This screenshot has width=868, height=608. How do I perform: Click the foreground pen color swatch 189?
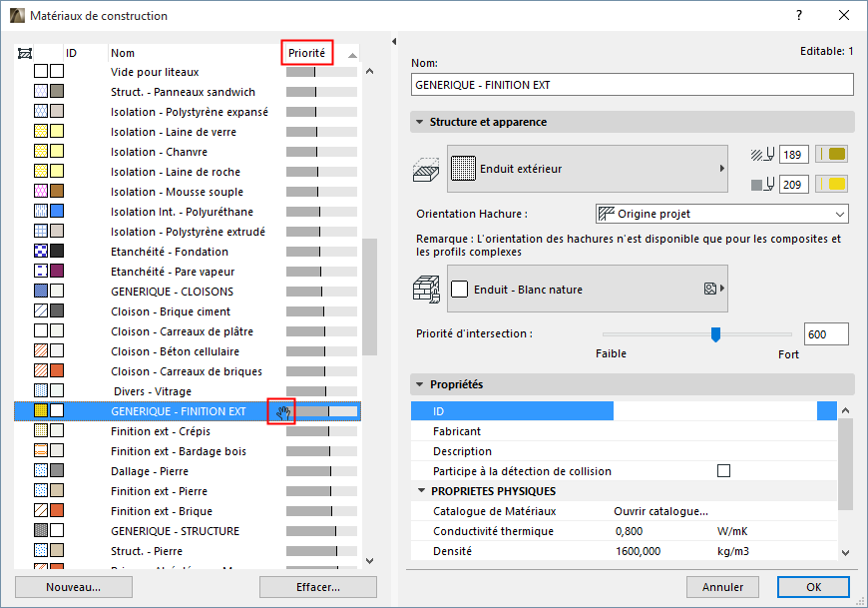832,155
